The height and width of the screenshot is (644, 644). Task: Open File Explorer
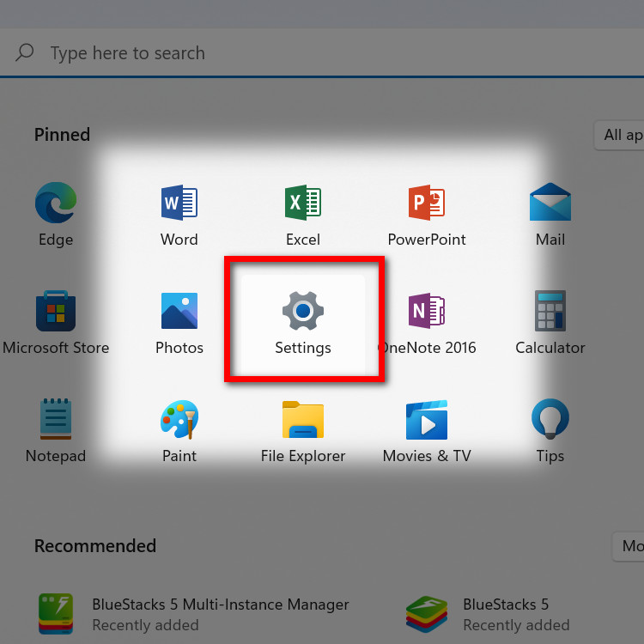coord(303,431)
